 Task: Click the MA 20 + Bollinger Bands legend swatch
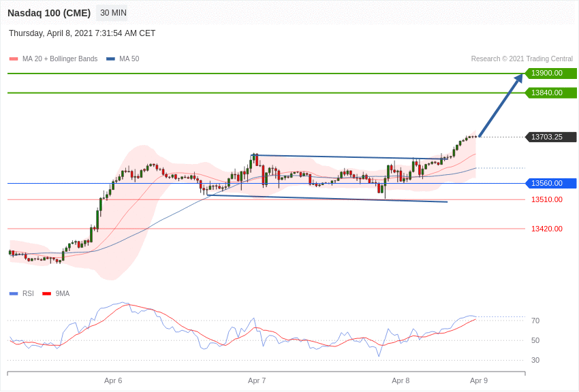(x=14, y=59)
